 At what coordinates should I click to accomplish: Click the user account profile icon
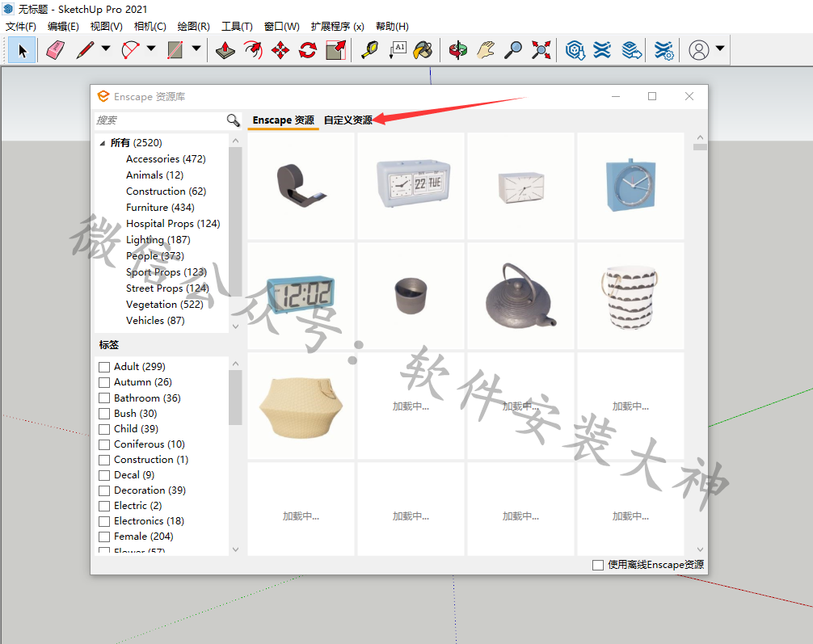pyautogui.click(x=698, y=50)
